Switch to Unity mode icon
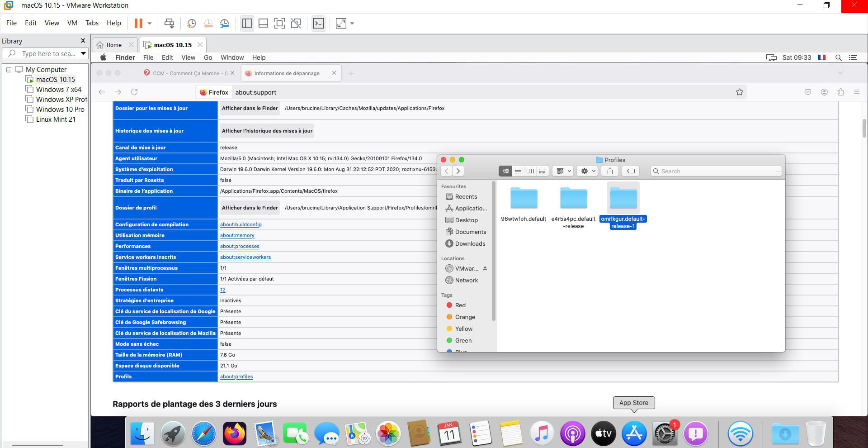This screenshot has height=448, width=868. click(296, 23)
